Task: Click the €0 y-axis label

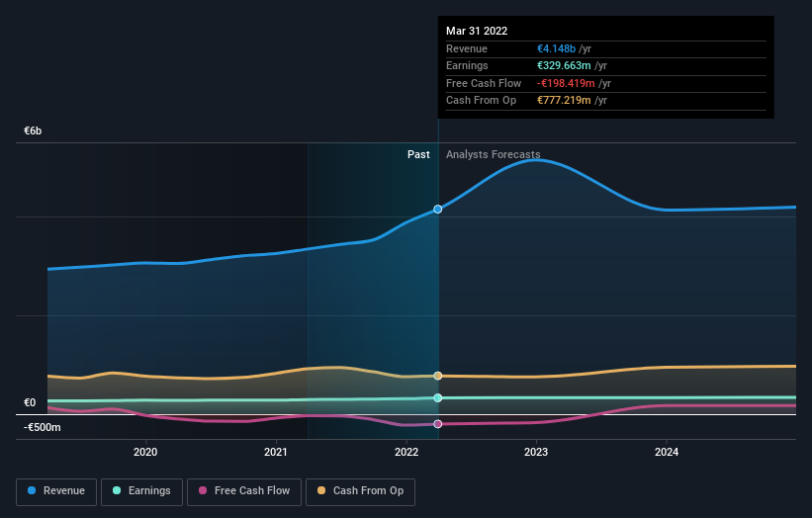Action: click(30, 402)
